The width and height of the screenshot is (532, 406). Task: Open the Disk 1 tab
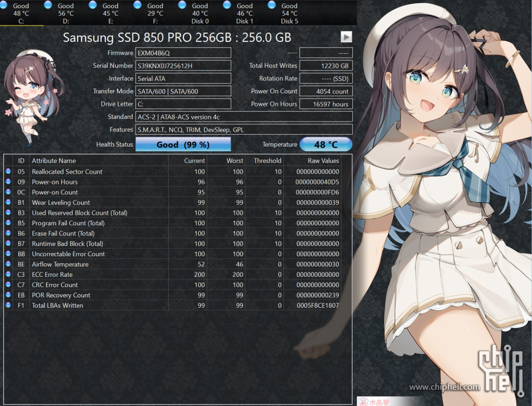(x=245, y=13)
